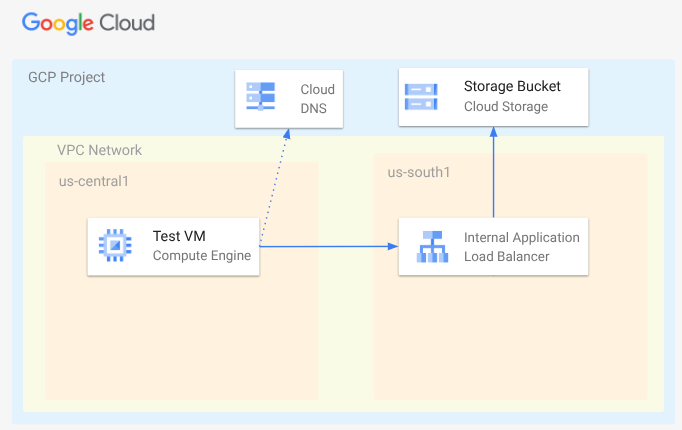Click the solid line between Test VM and Load Balancer

tap(325, 246)
